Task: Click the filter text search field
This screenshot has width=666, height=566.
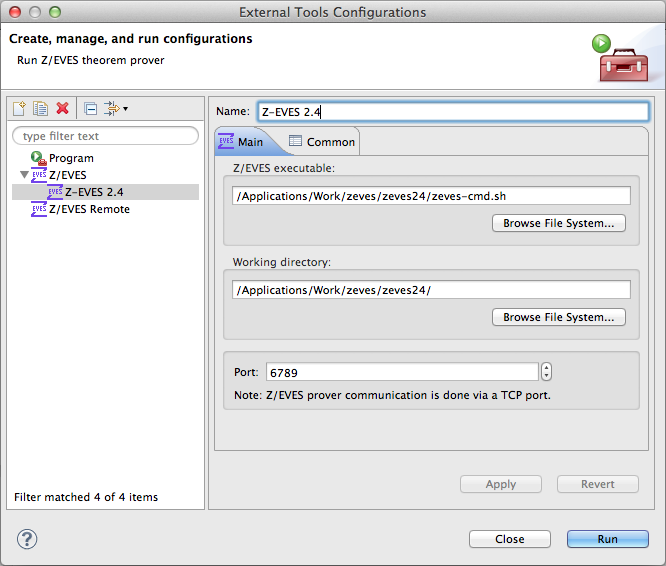Action: [105, 136]
